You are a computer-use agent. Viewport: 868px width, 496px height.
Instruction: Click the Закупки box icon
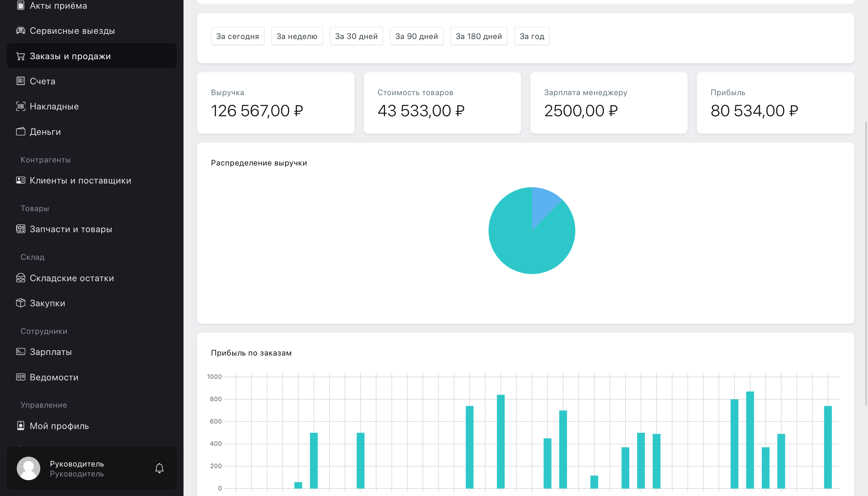pyautogui.click(x=20, y=303)
